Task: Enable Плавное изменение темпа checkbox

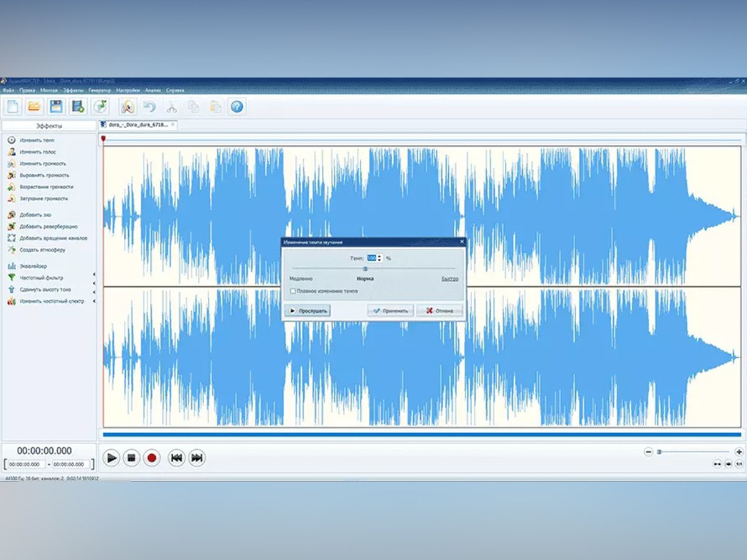Action: click(x=293, y=291)
